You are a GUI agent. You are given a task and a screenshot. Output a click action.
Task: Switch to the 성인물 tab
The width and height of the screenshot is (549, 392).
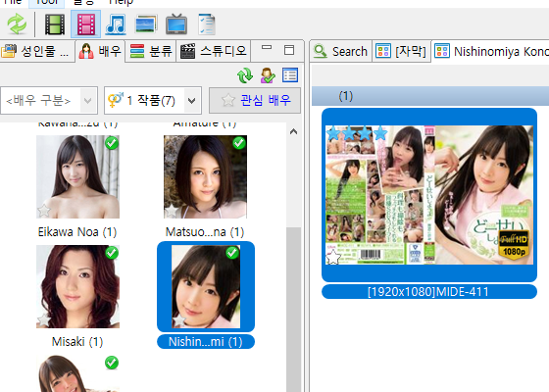[x=37, y=51]
